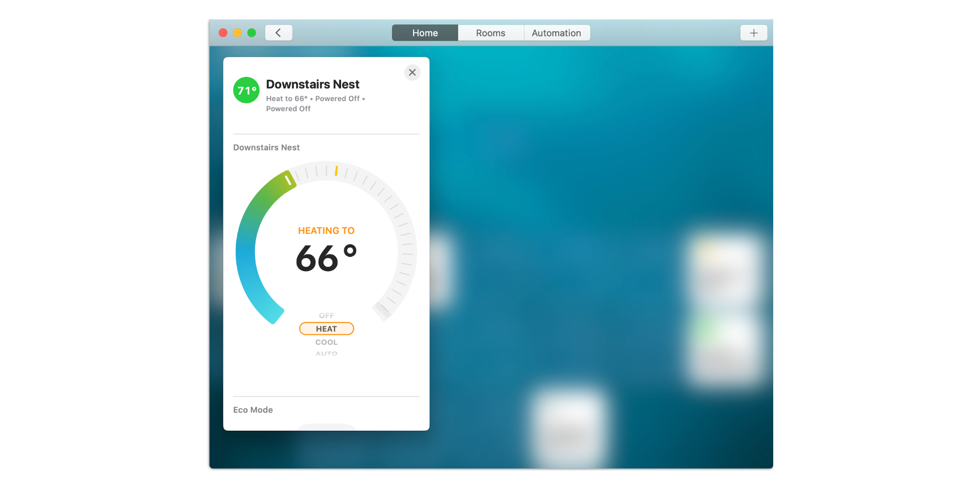
Task: Enter fullscreen with the green window button
Action: point(252,33)
